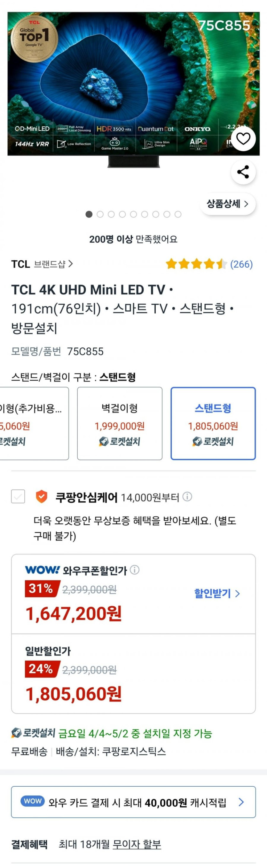Screen dimensions: 267x868
Task: Jump to the last carousel page dot
Action: [x=178, y=214]
